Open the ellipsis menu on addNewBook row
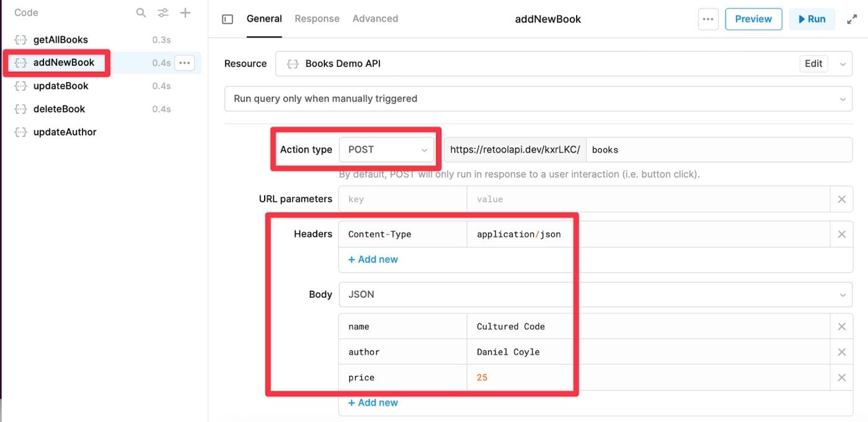This screenshot has width=868, height=422. [185, 63]
